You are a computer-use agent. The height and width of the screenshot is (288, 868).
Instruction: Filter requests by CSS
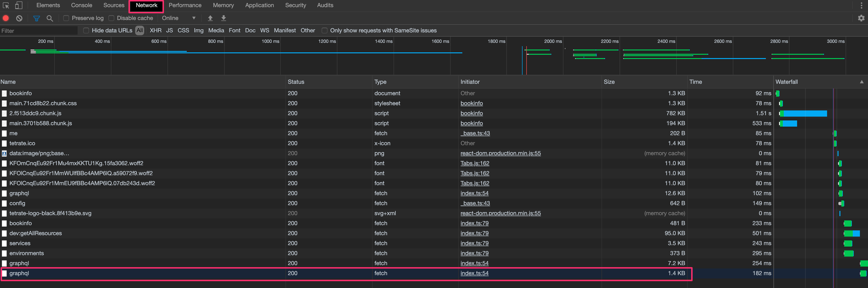[183, 31]
